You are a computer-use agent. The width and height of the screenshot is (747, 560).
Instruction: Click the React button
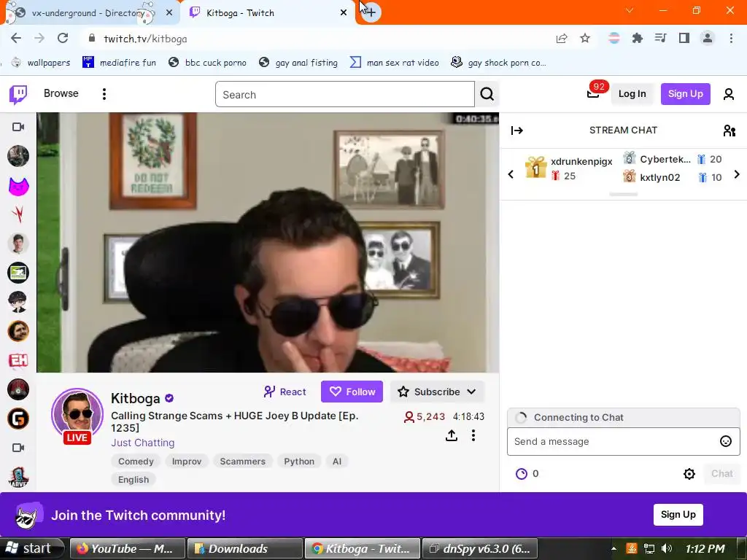(285, 392)
